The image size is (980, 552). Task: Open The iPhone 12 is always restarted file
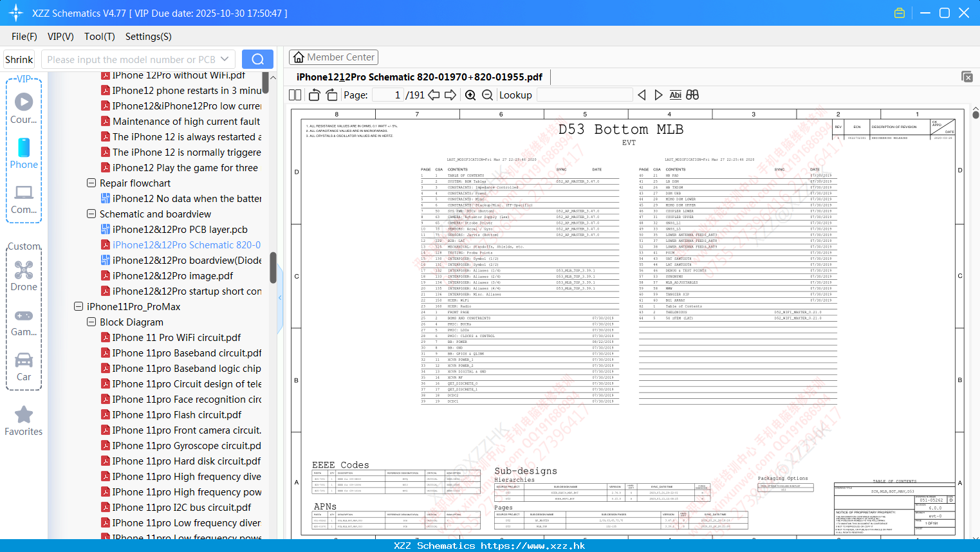pyautogui.click(x=187, y=136)
